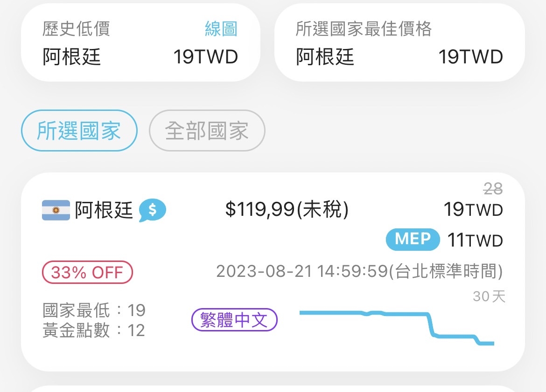Select the 所選國家 filter pill
Viewport: 546px width, 392px height.
78,131
